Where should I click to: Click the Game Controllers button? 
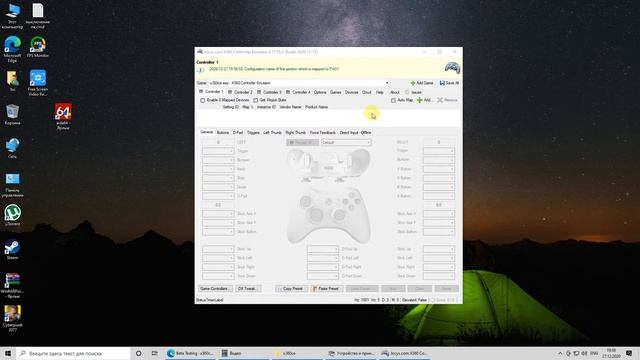[215, 289]
